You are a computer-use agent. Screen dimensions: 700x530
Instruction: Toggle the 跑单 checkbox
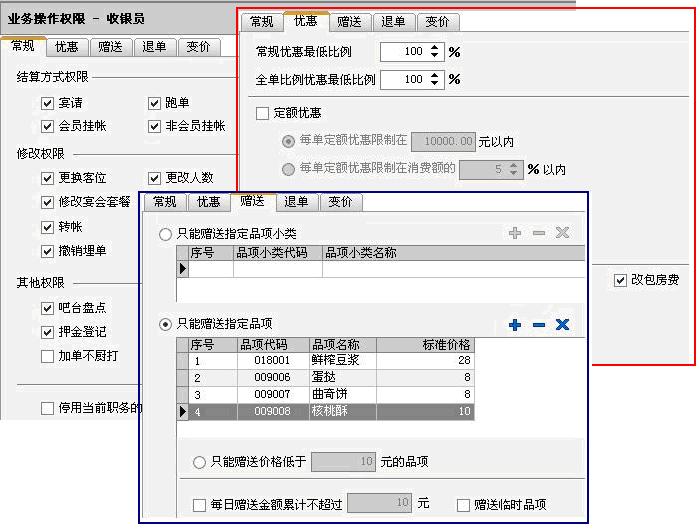[155, 103]
